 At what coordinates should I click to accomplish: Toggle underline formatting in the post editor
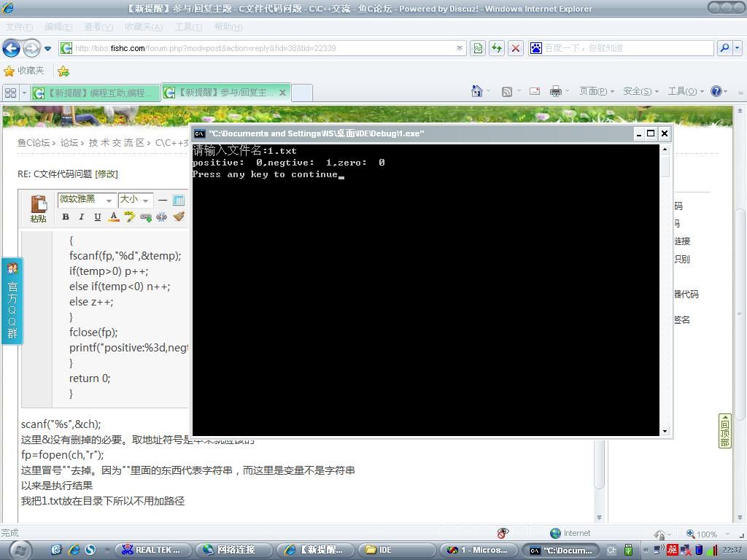pyautogui.click(x=97, y=217)
